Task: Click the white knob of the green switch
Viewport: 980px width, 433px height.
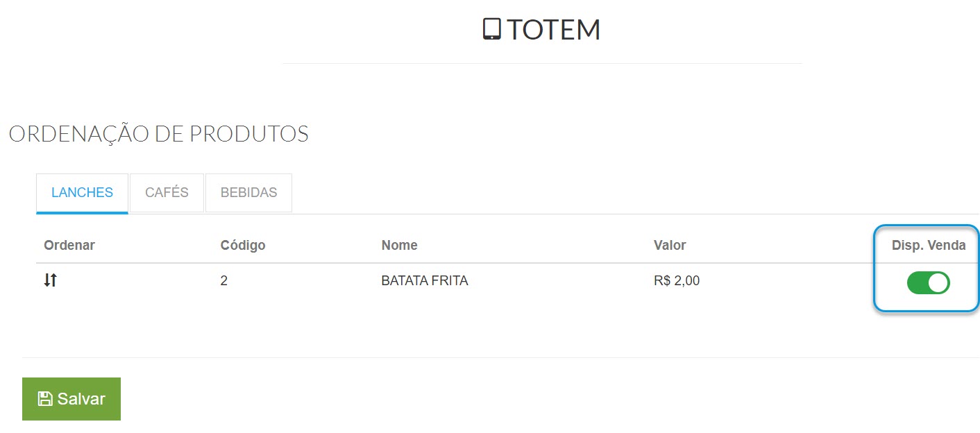Action: 938,282
